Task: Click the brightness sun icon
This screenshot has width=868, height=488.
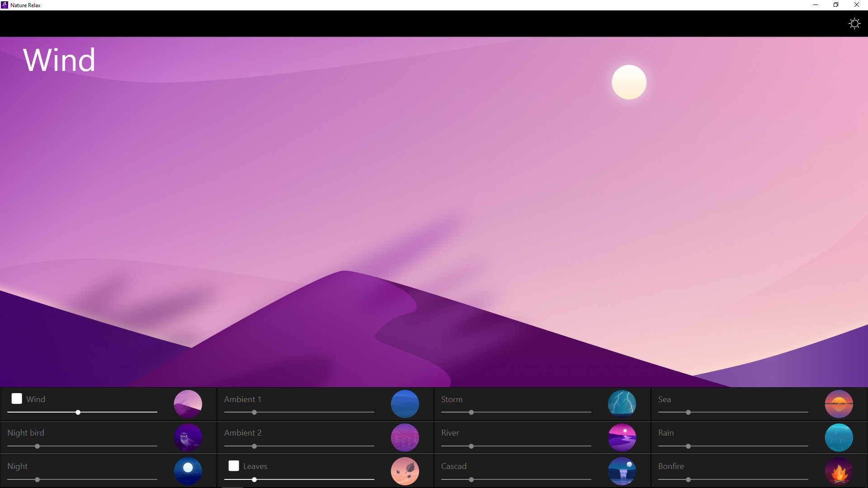Action: [854, 23]
